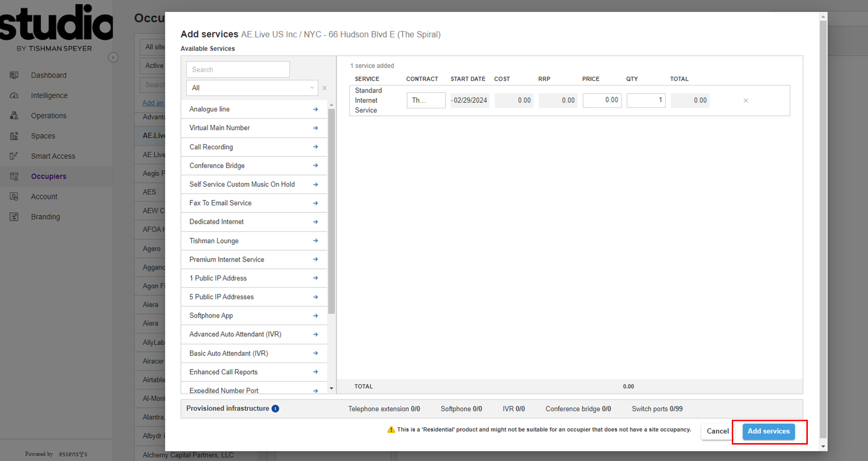Click the Price input field
Screen dimensions: 868x461
[x=602, y=100]
